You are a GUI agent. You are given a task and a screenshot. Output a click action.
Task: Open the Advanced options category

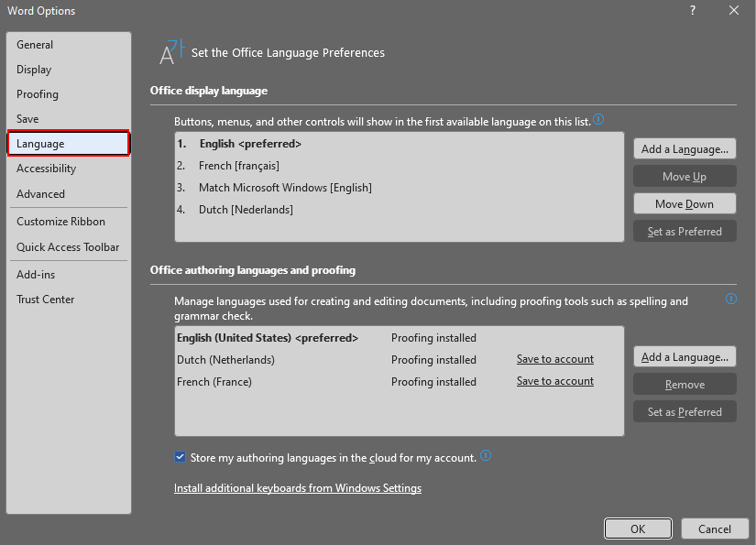[69, 193]
